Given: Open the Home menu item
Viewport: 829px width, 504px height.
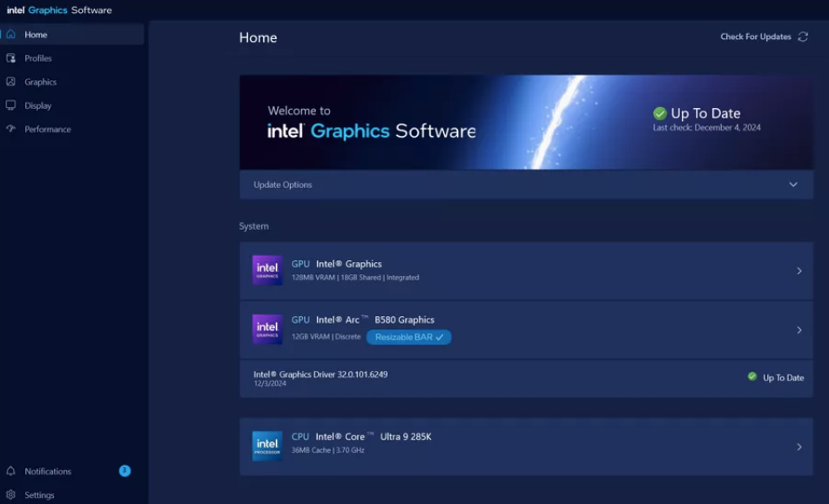Looking at the screenshot, I should click(72, 34).
